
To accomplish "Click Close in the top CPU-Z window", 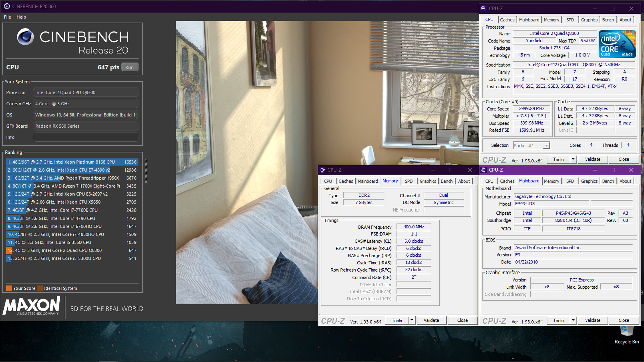I will pyautogui.click(x=623, y=159).
